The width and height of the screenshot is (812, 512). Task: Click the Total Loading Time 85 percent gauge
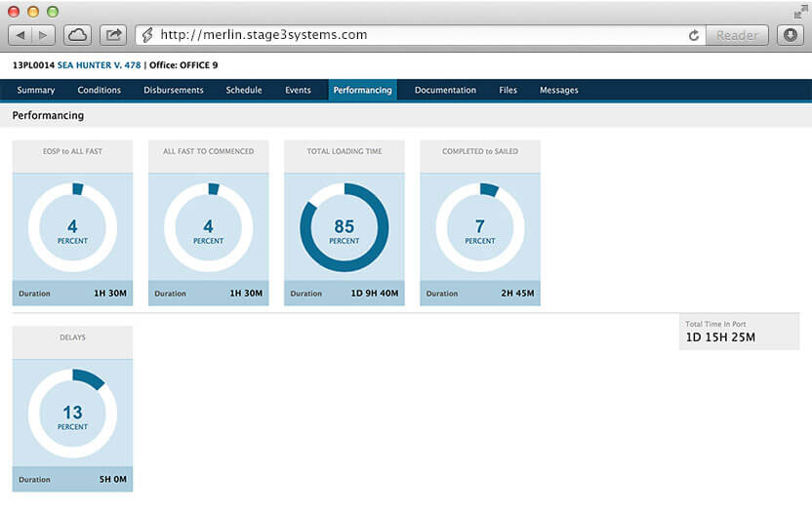pos(344,228)
